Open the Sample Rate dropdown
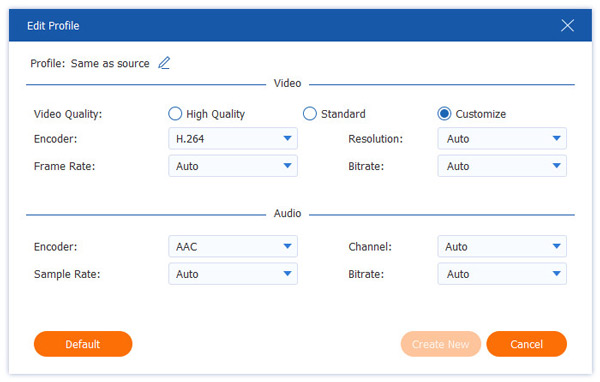Screen dimensions: 600x382 tap(233, 274)
